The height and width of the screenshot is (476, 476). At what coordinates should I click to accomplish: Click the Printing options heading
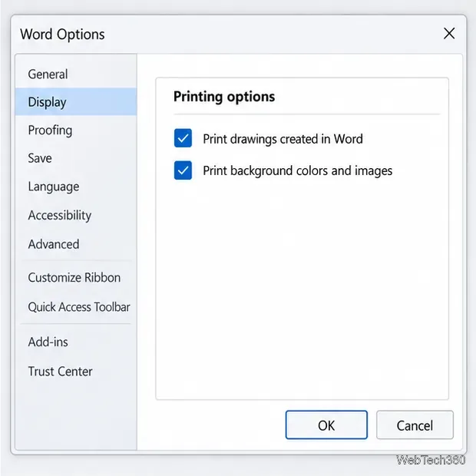pos(224,97)
